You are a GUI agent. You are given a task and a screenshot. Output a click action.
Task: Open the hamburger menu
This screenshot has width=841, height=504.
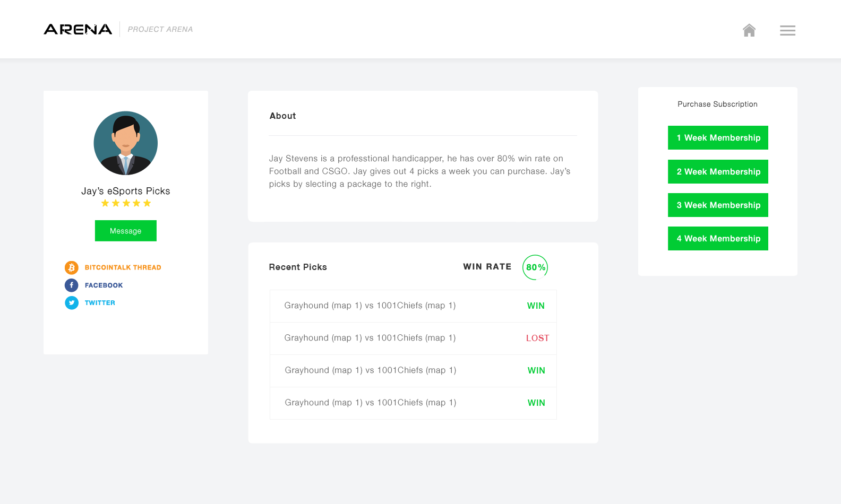[787, 31]
